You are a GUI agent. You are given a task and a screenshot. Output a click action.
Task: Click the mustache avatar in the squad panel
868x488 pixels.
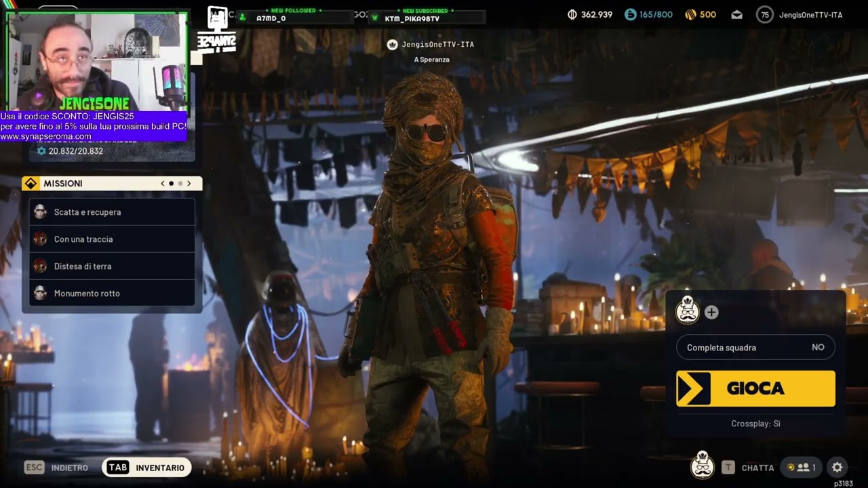point(688,311)
